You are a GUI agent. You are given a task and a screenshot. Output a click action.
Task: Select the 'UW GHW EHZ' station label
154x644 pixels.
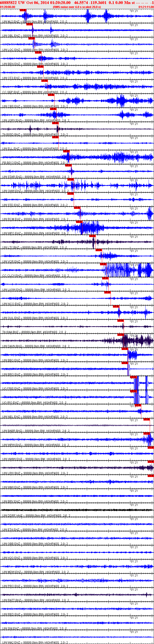pos(12,191)
